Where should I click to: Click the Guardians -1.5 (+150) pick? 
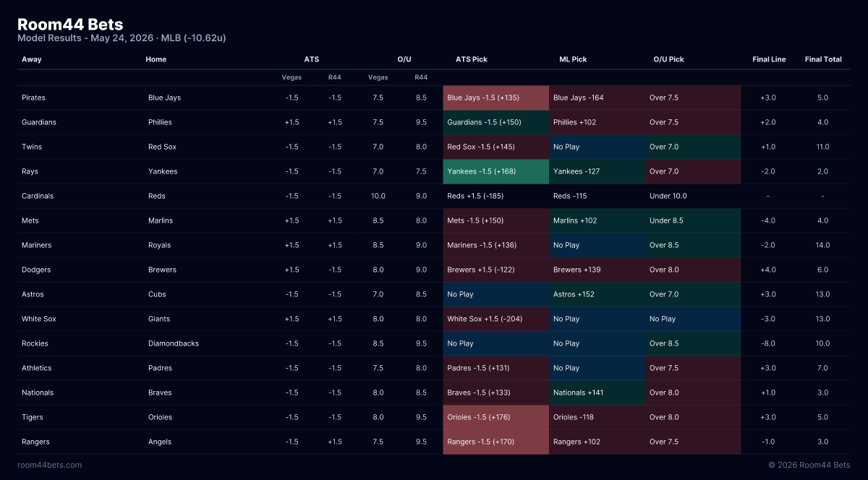496,122
